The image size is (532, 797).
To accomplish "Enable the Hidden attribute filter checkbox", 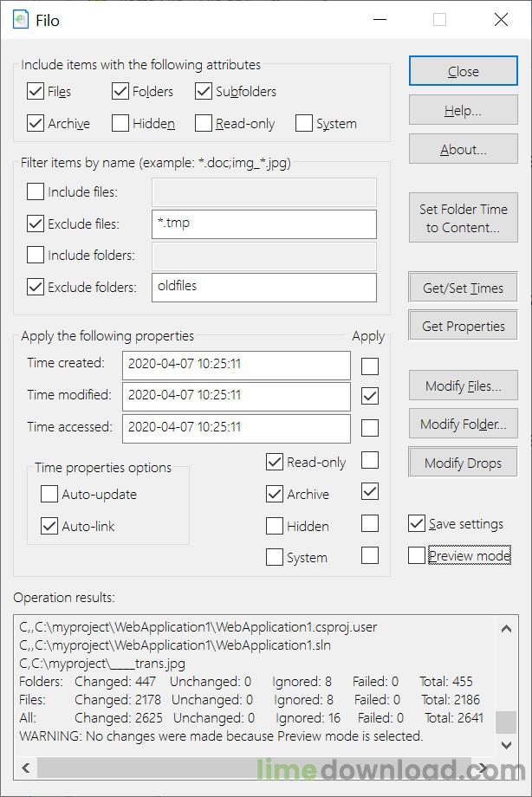I will pyautogui.click(x=120, y=124).
